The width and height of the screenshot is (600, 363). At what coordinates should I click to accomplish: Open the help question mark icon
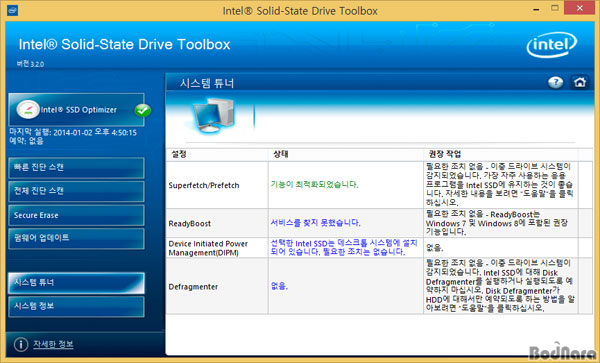pyautogui.click(x=555, y=82)
